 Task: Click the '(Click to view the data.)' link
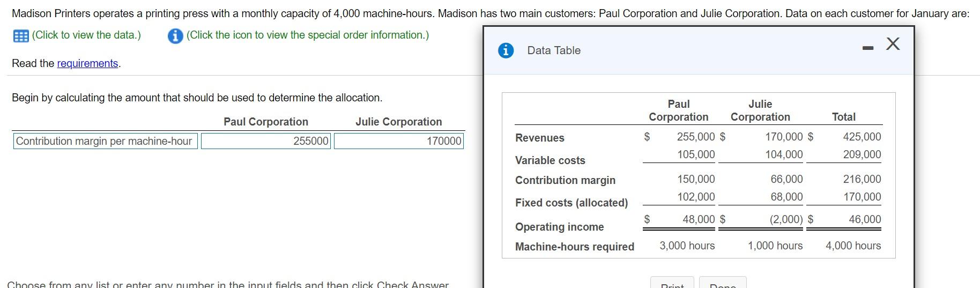[x=86, y=35]
